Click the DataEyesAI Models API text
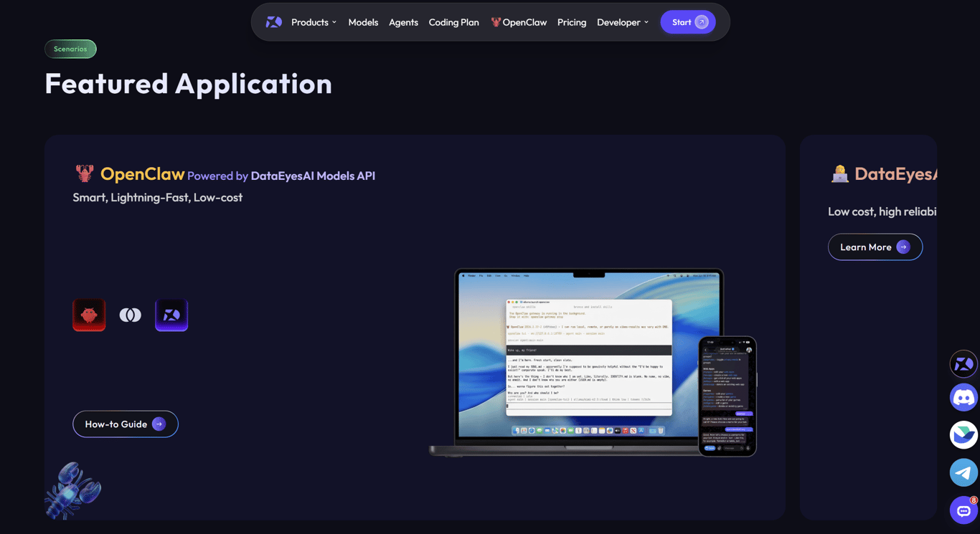Viewport: 980px width, 534px height. [x=313, y=176]
